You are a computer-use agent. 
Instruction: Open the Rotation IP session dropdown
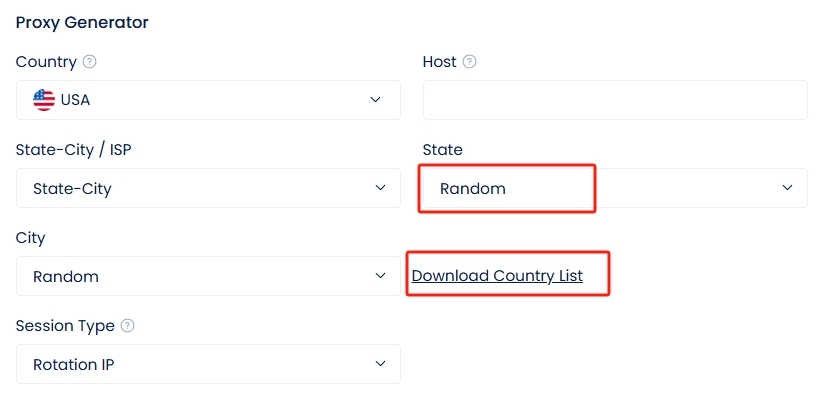click(208, 364)
